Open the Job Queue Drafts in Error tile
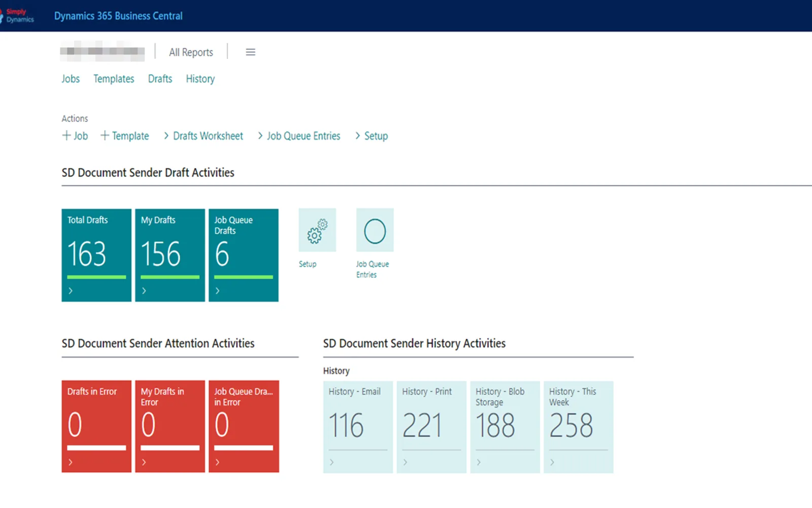 [244, 427]
